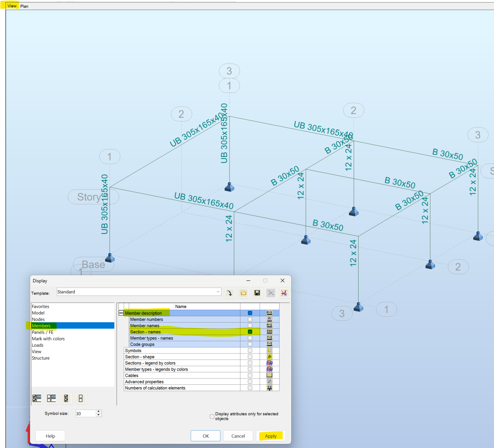Click the Cancel button
Viewport: 494px width, 448px height.
(238, 436)
